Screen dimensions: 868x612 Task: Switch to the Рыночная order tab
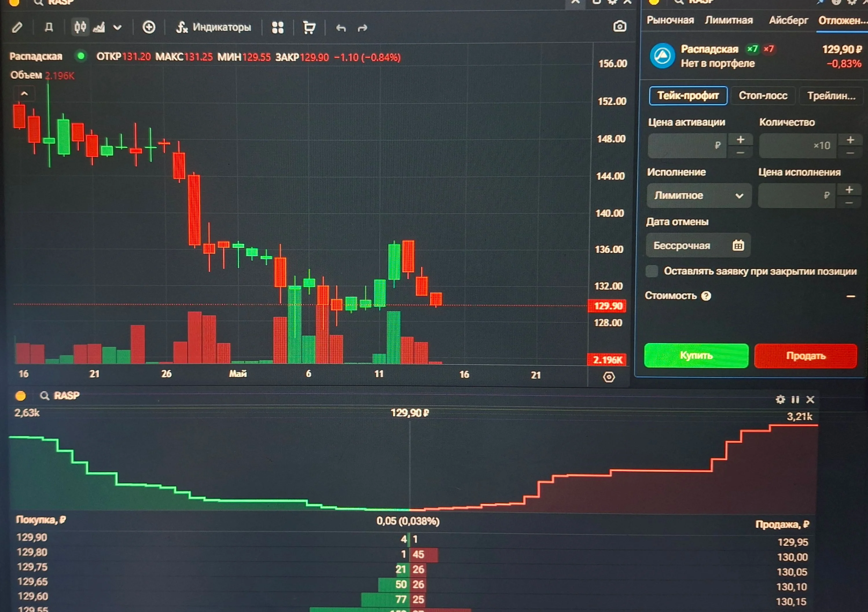click(x=670, y=20)
